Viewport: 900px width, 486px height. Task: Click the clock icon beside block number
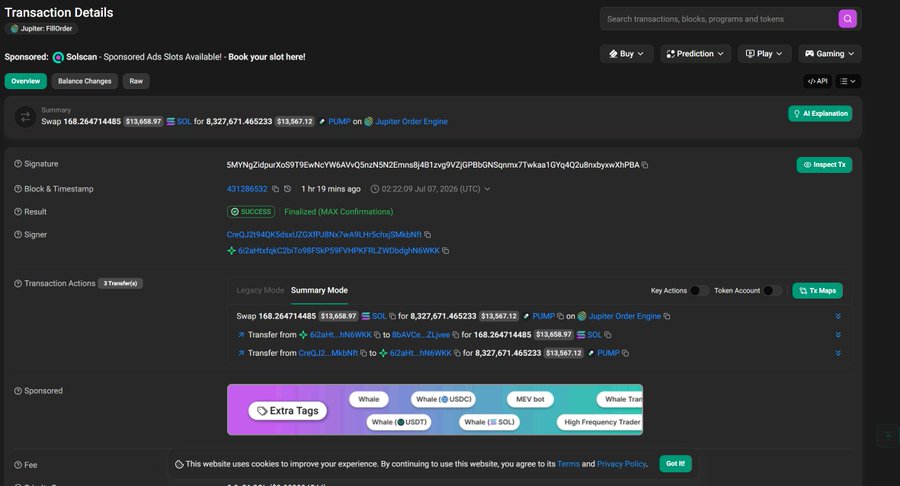tap(288, 189)
